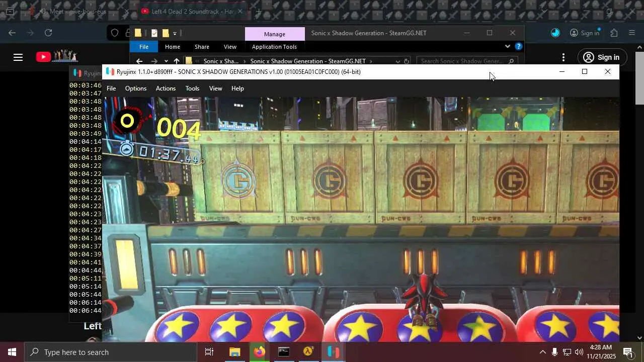Click the Firefox account 'Sign in' toolbar button
Image resolution: width=644 pixels, height=362 pixels.
click(585, 33)
